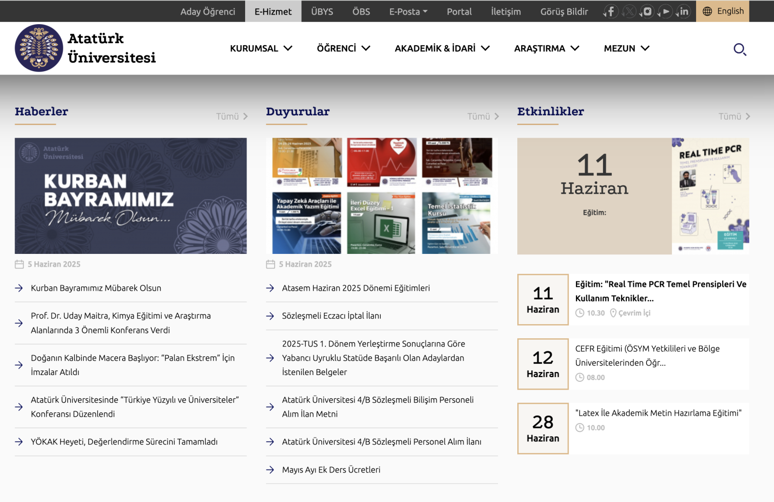Expand the KURUMSAL menu chevron
The height and width of the screenshot is (502, 774).
pyautogui.click(x=288, y=48)
